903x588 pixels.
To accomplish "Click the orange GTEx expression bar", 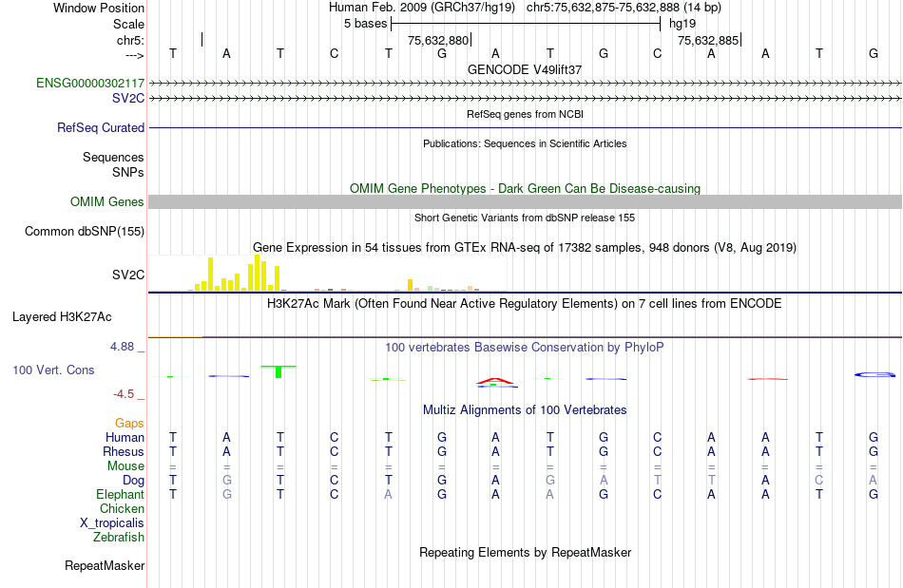I will [410, 285].
